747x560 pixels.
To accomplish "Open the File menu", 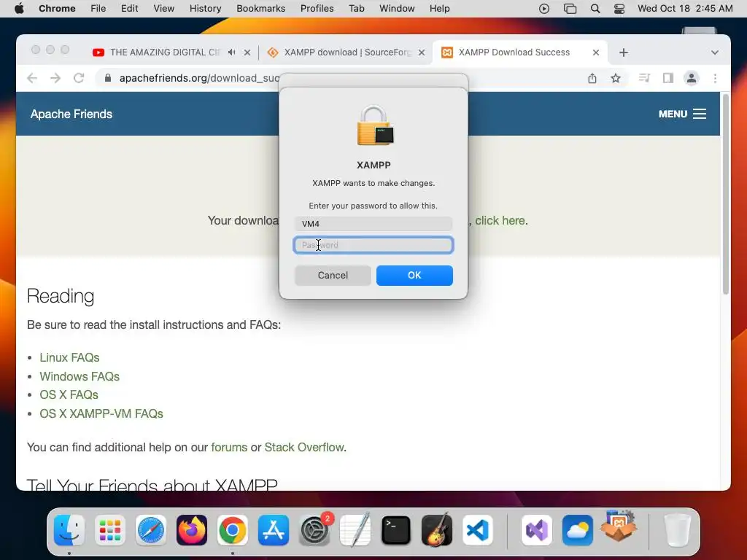I will point(98,9).
